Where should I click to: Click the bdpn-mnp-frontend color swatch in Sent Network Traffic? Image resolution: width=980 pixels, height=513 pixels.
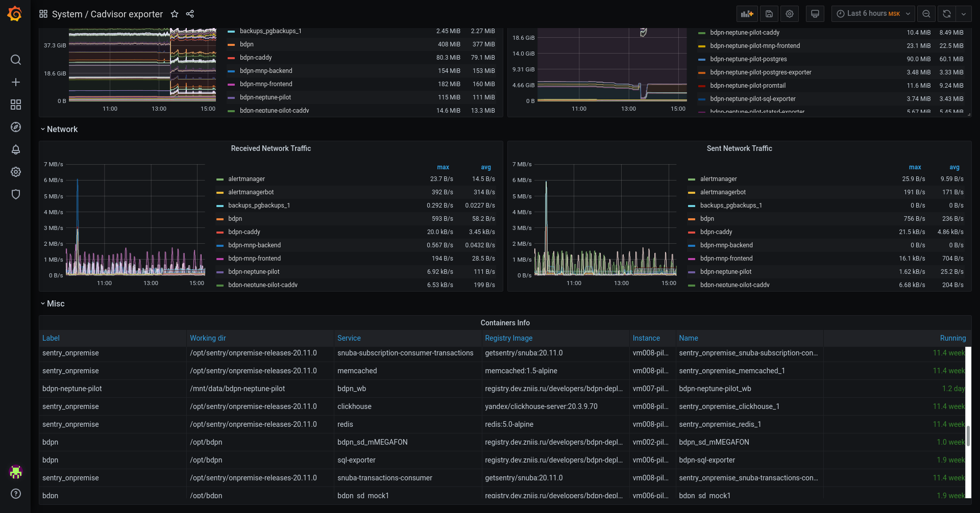(692, 259)
